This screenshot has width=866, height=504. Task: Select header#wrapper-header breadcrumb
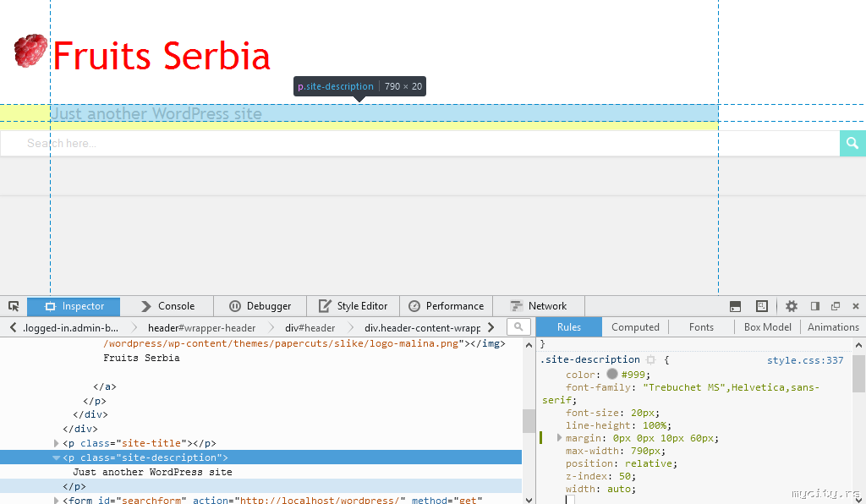[x=201, y=328]
